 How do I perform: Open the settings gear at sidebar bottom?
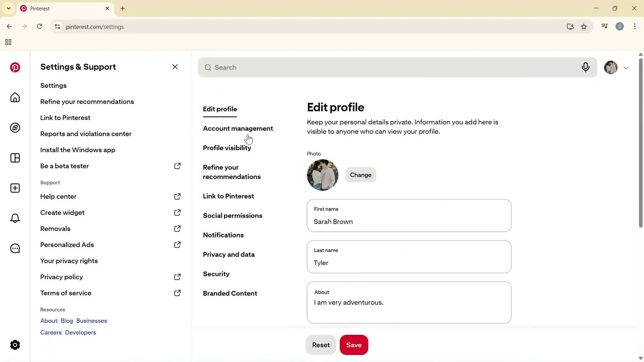pos(15,345)
